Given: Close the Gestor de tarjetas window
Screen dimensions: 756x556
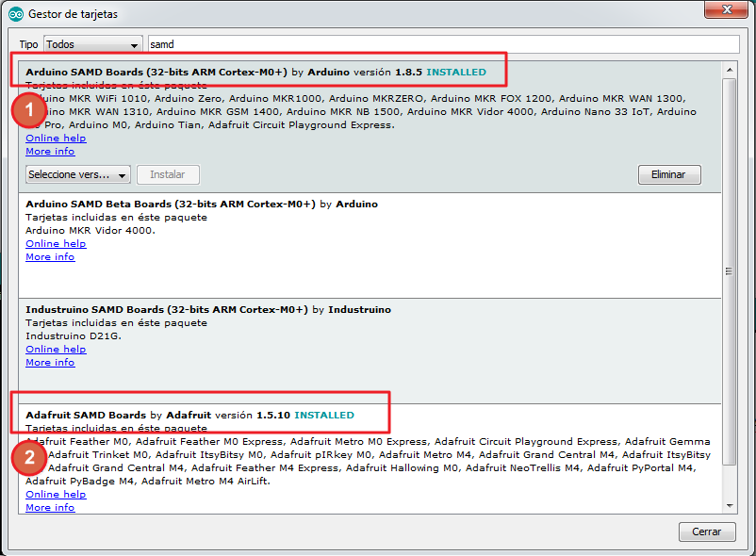Looking at the screenshot, I should point(727,9).
